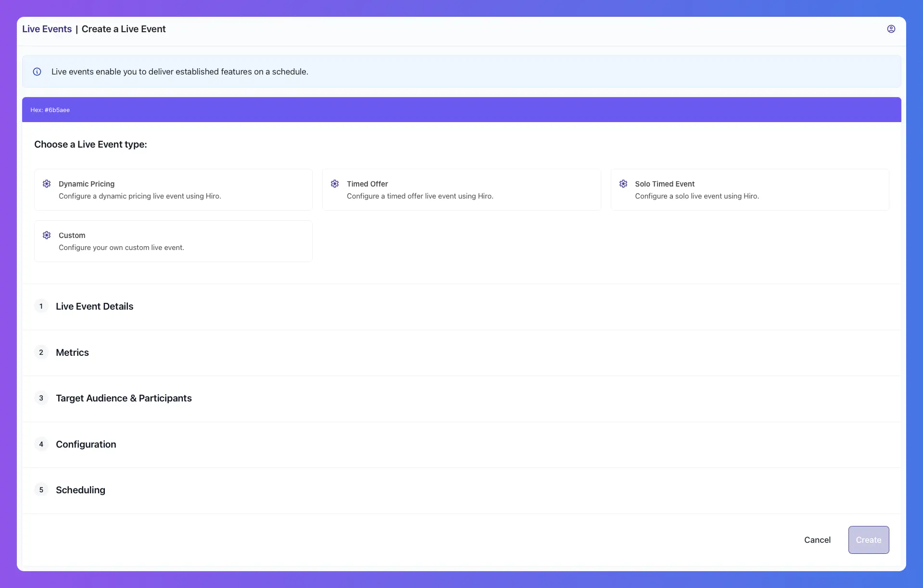The image size is (923, 588).
Task: Click text 'Configure a dynamic pricing live event using Hiro.'
Action: point(140,196)
